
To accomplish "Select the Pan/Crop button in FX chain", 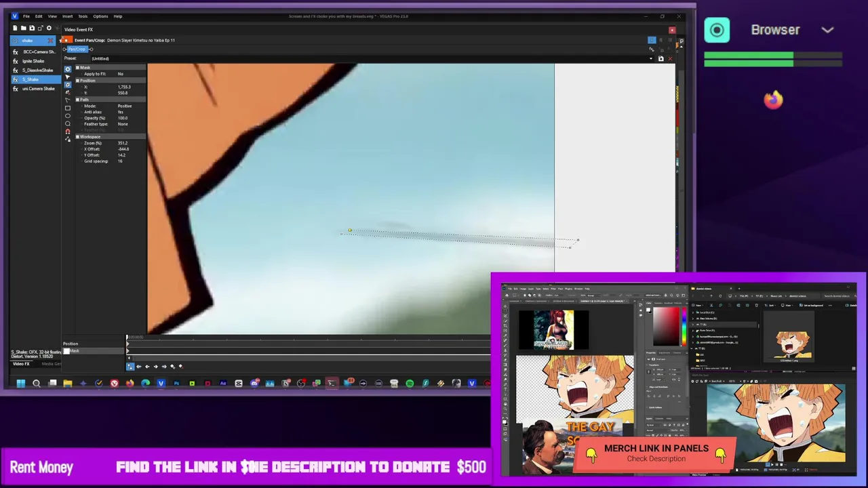I will point(78,49).
